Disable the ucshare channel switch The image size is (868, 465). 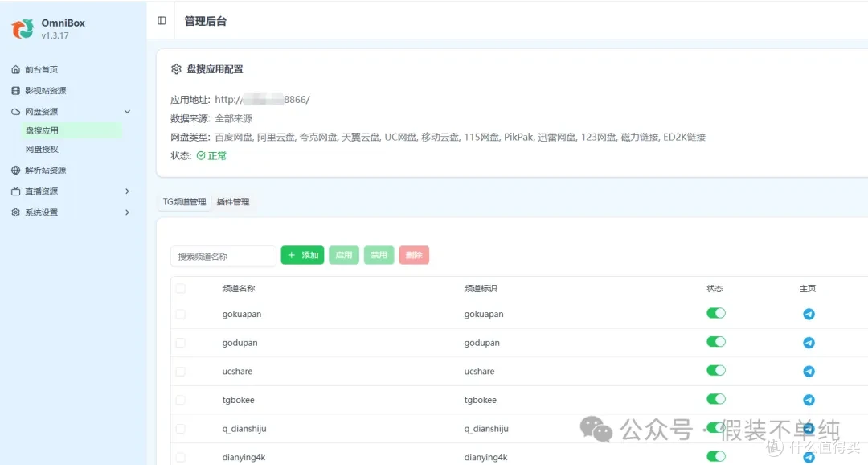716,370
